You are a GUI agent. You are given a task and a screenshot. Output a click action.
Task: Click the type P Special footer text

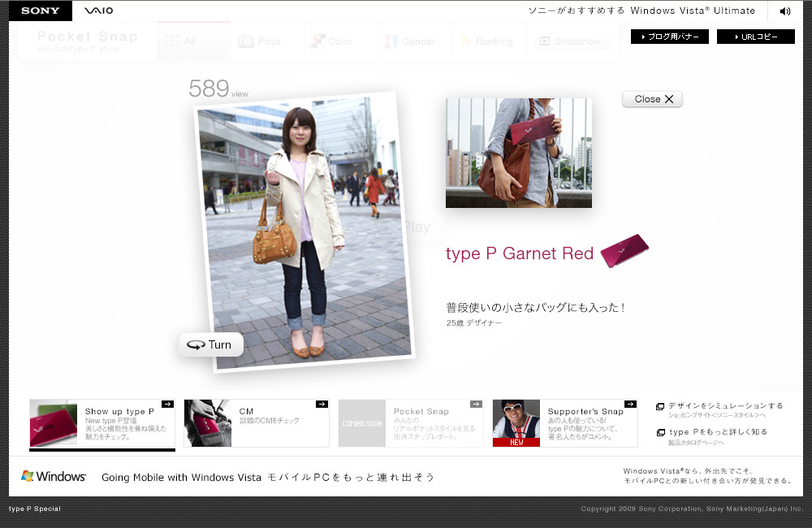pyautogui.click(x=35, y=509)
